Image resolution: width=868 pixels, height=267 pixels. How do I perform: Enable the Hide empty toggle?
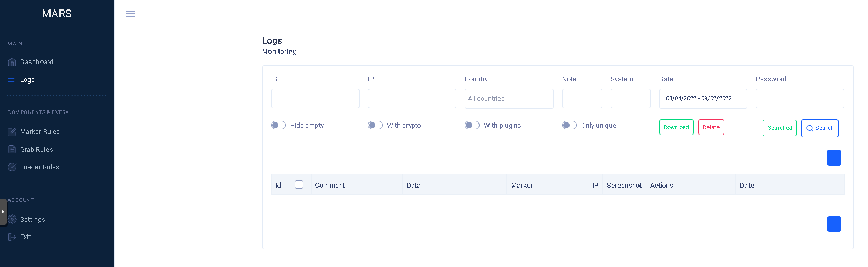[278, 125]
